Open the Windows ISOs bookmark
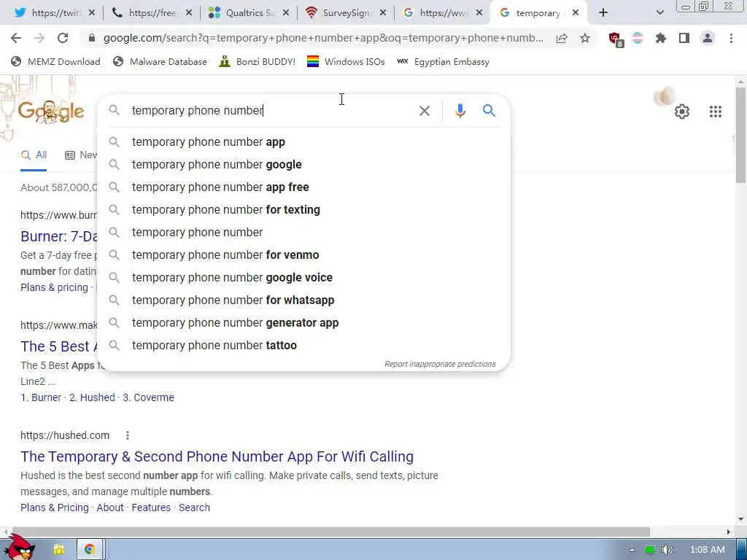 346,61
